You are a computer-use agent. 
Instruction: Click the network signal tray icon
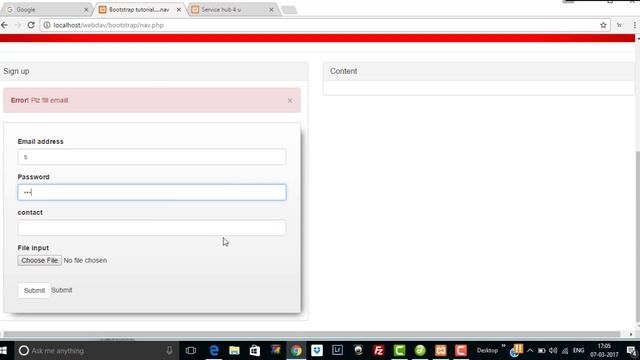tap(565, 351)
